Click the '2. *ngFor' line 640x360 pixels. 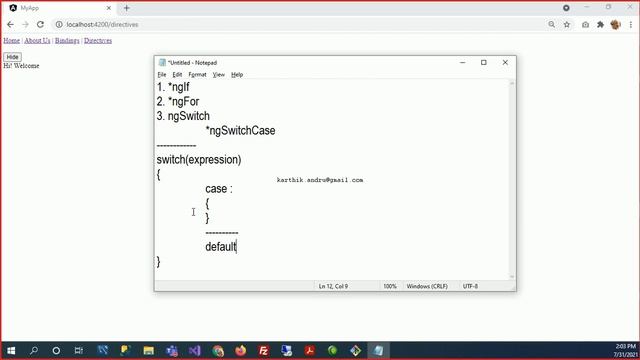click(178, 102)
